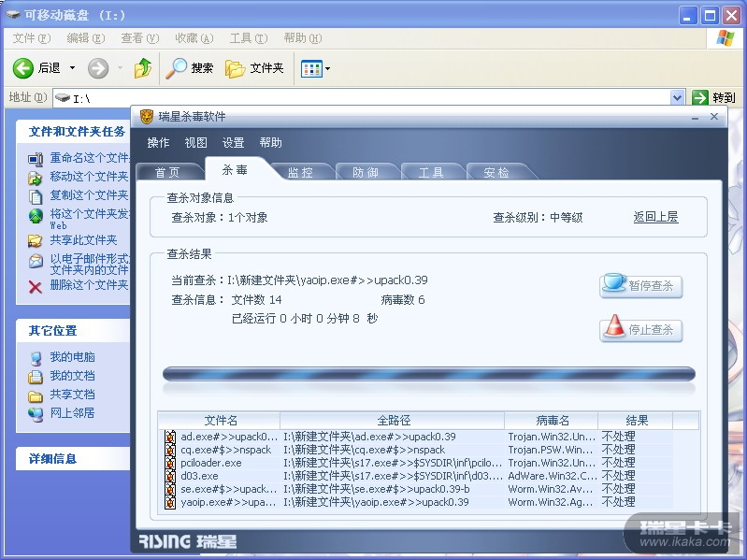Select virus icon of yaoip.exe row
747x560 pixels.
pos(170,502)
